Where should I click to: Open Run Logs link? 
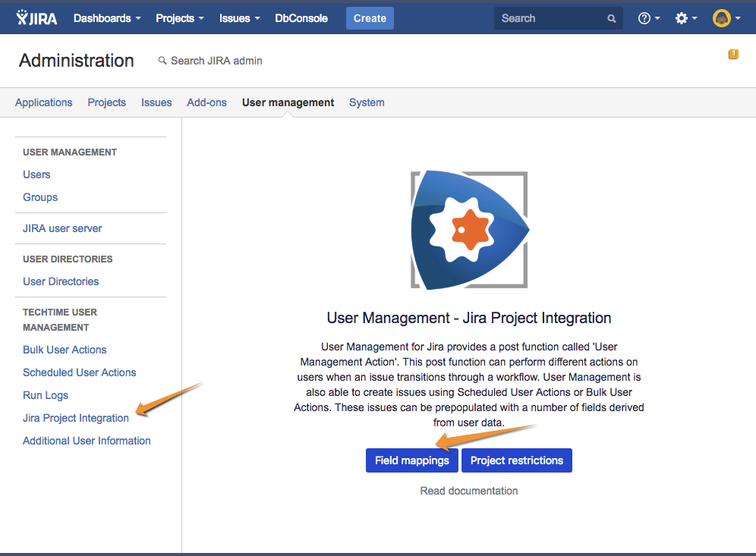(46, 395)
